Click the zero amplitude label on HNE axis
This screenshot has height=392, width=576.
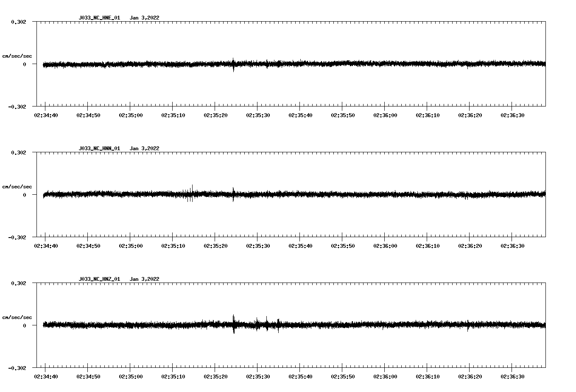click(x=25, y=64)
